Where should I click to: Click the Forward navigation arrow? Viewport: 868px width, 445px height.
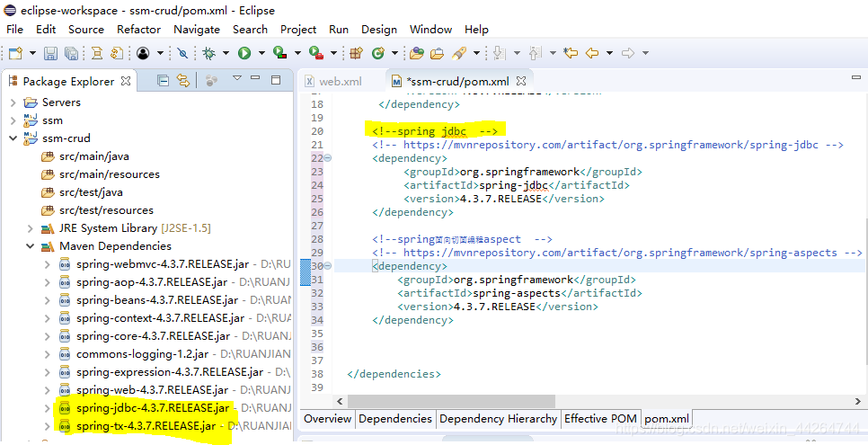pos(628,53)
